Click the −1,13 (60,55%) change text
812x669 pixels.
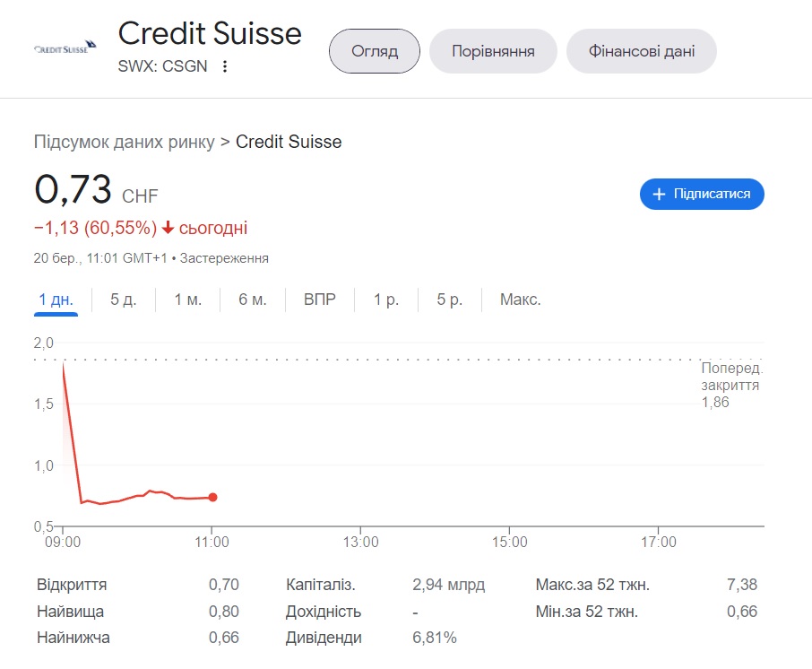coord(95,228)
